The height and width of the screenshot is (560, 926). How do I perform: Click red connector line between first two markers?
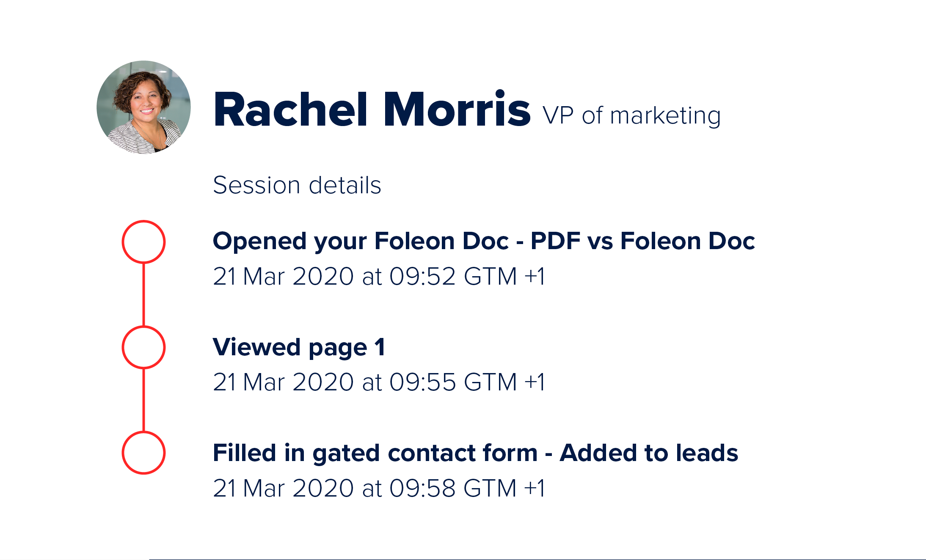(143, 294)
